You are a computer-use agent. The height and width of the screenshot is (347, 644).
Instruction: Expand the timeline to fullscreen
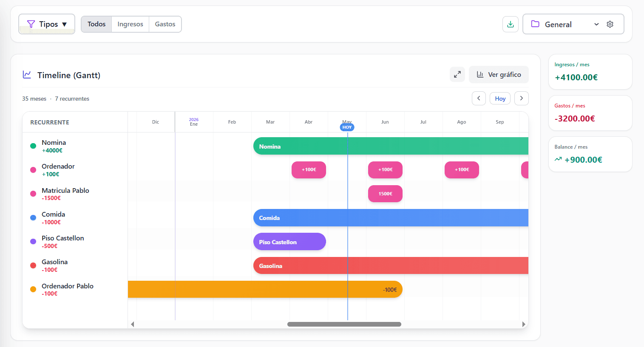(x=457, y=74)
